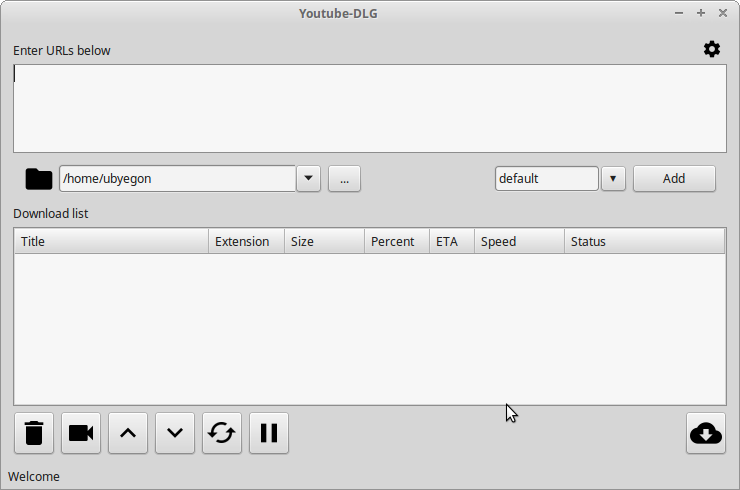
Task: Click the Size column header
Action: [324, 242]
